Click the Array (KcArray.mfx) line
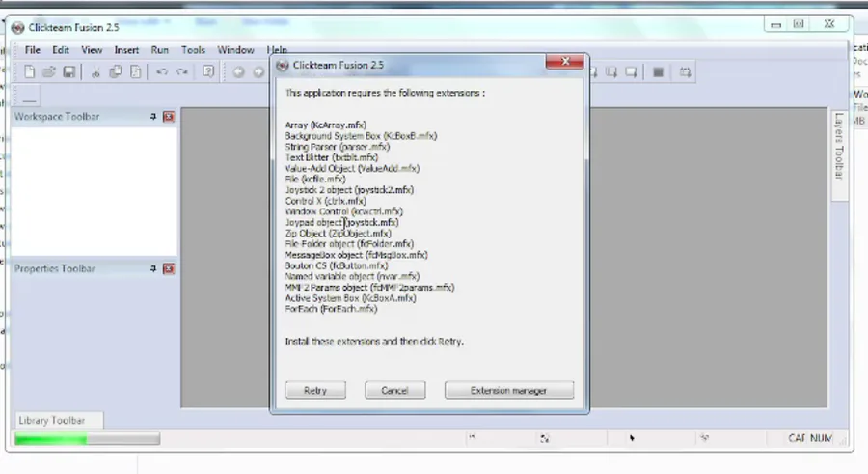This screenshot has width=868, height=474. click(x=326, y=125)
